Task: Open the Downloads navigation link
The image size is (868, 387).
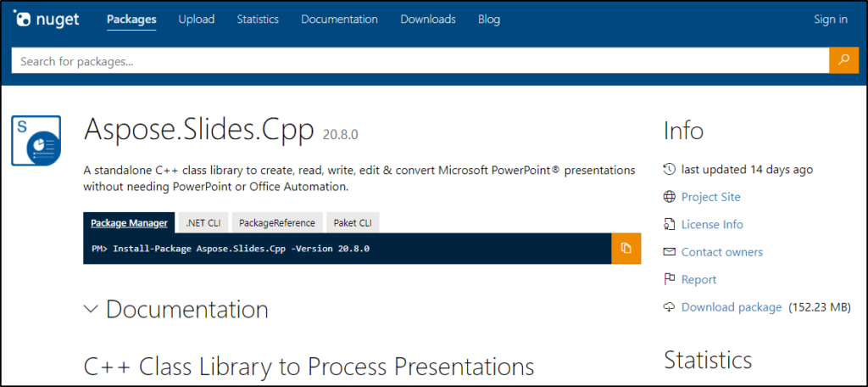Action: [428, 20]
